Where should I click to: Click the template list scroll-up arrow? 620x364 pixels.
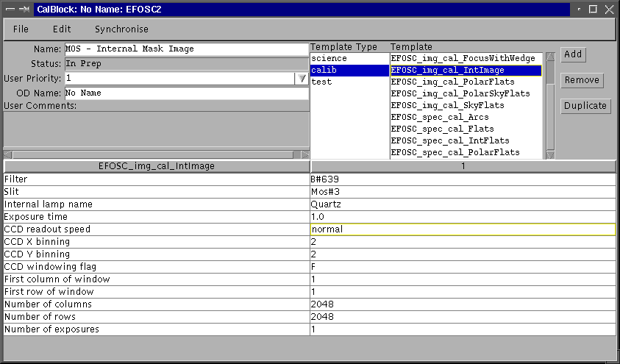550,57
